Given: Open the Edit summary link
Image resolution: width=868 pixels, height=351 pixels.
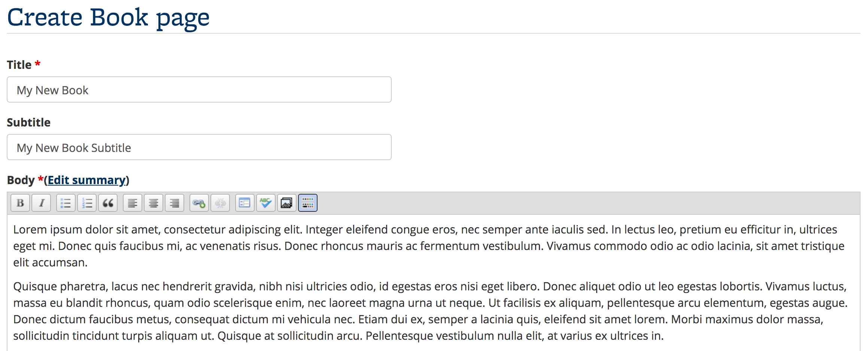Looking at the screenshot, I should (x=87, y=180).
